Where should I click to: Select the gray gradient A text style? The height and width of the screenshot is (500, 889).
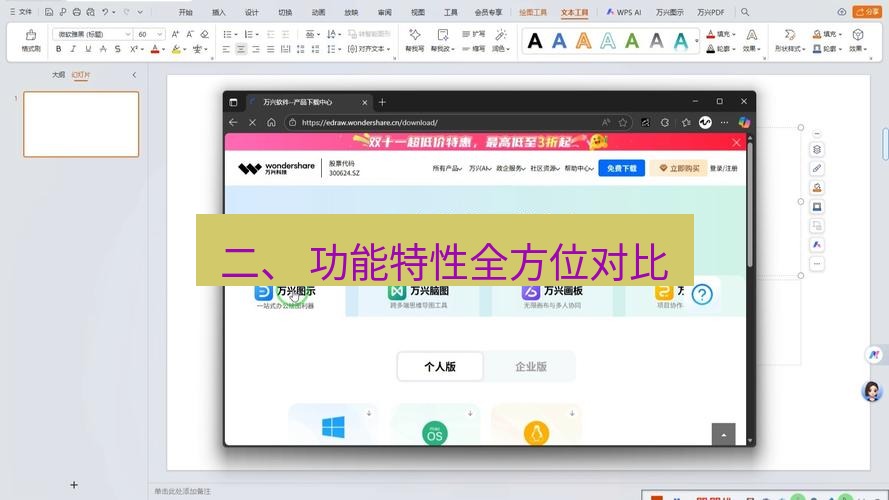[x=657, y=41]
